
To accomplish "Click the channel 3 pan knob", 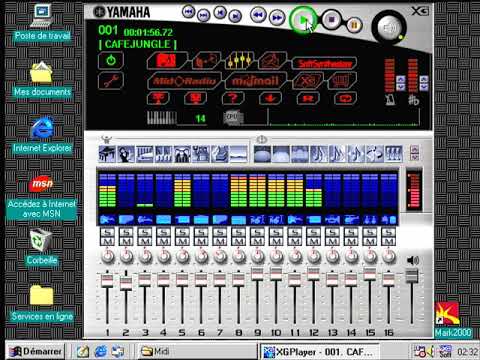I will pos(145,256).
